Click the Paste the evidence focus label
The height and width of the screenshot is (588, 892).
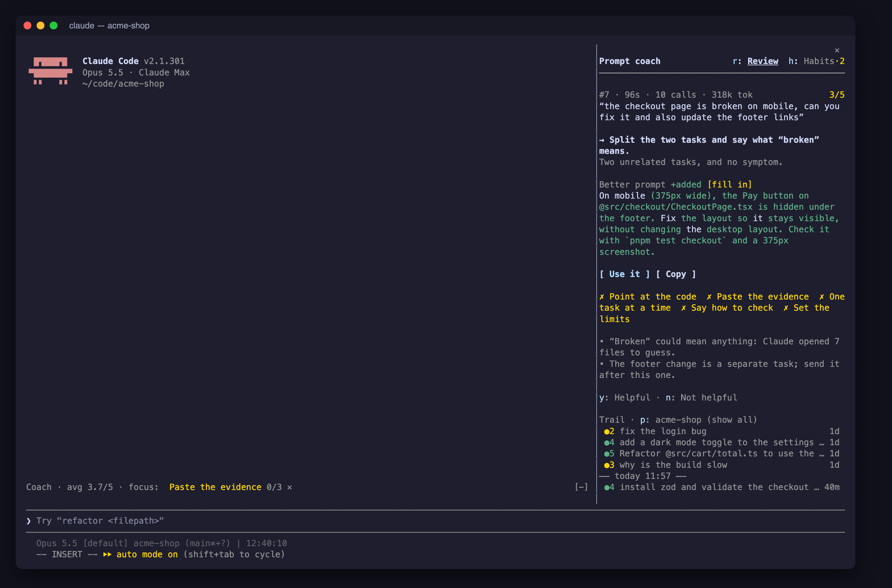[x=215, y=487]
